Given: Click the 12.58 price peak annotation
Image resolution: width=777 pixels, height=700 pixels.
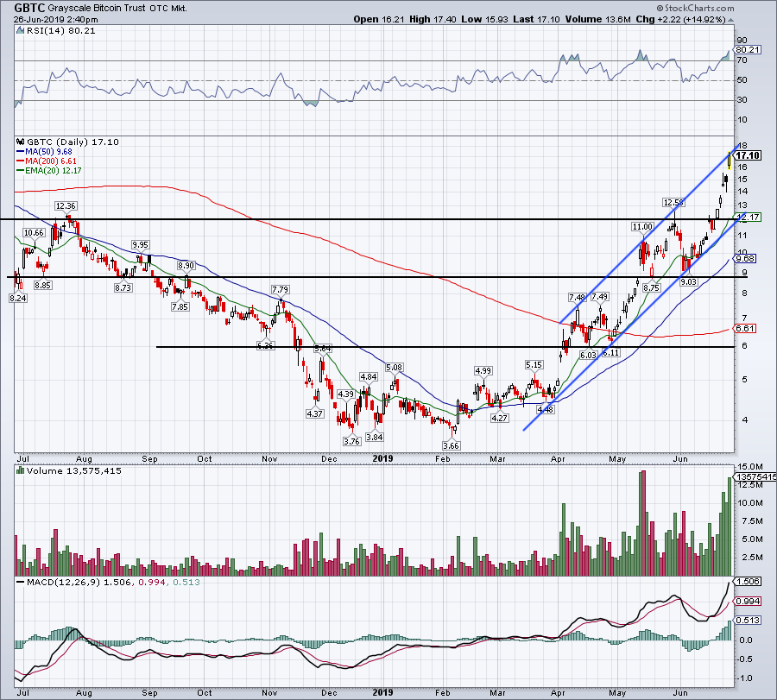Looking at the screenshot, I should point(673,202).
